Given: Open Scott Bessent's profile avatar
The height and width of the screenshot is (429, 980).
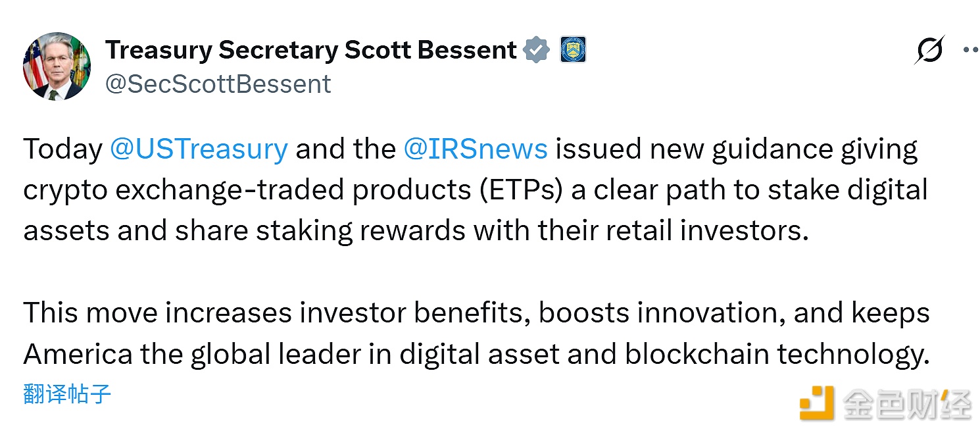Looking at the screenshot, I should click(57, 66).
